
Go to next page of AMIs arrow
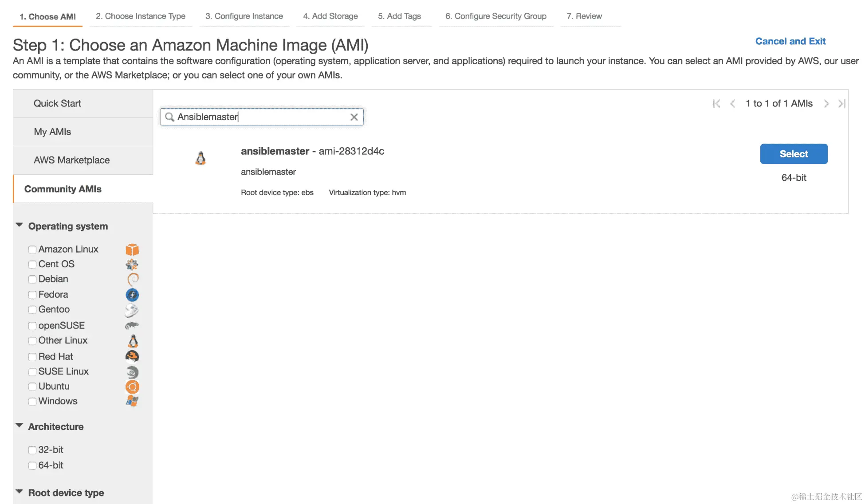[826, 104]
